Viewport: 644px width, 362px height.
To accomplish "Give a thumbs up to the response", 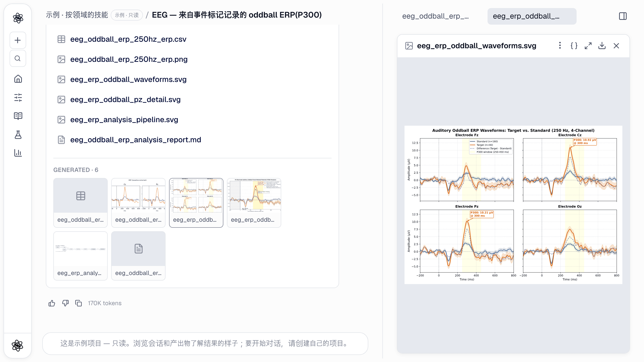I will click(x=52, y=303).
